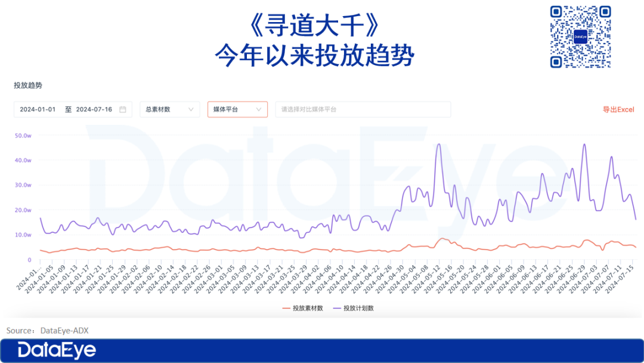This screenshot has height=363, width=644.
Task: Click the purple line marker in the legend
Action: (337, 308)
